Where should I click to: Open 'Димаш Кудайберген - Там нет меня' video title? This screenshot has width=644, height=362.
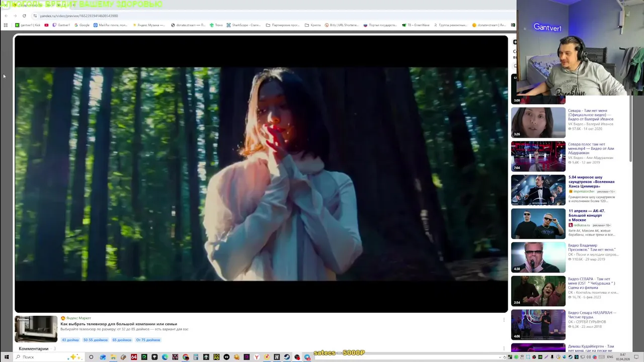(591, 348)
